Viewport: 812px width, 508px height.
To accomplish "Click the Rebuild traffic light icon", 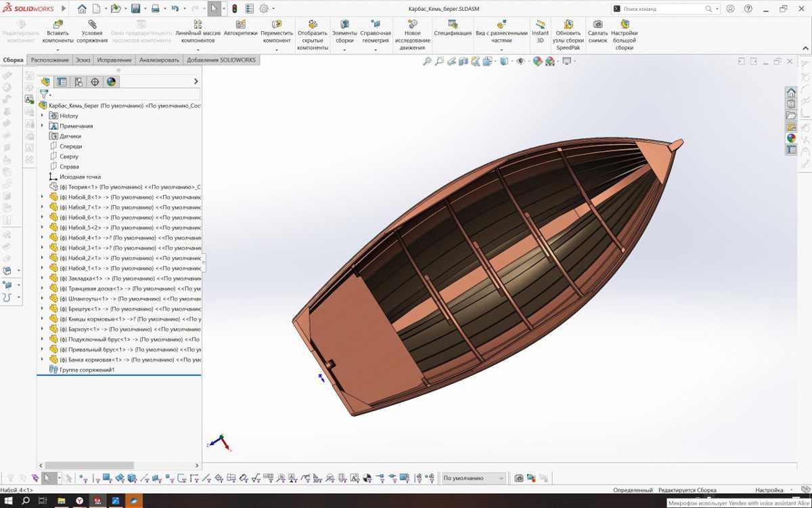I will [x=234, y=9].
